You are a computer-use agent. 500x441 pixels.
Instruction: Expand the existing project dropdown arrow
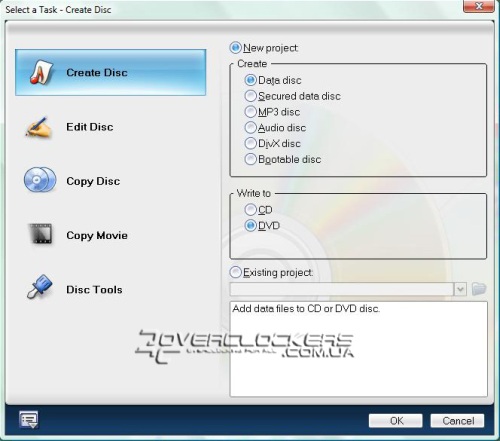pyautogui.click(x=460, y=289)
